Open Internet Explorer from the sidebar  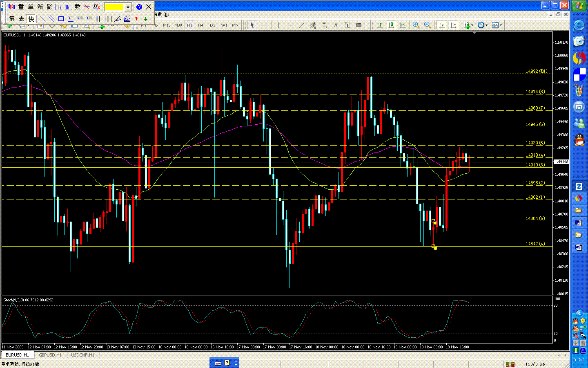click(579, 25)
